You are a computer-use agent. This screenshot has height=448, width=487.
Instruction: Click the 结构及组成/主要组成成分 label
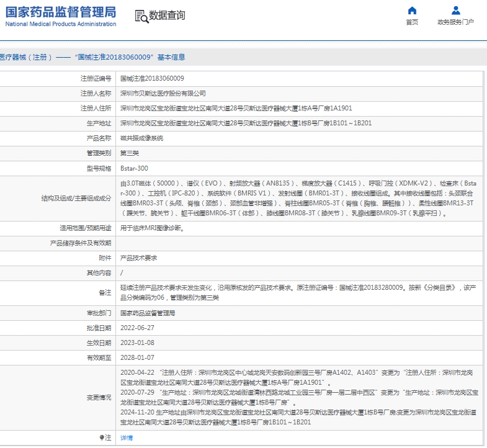tap(76, 198)
